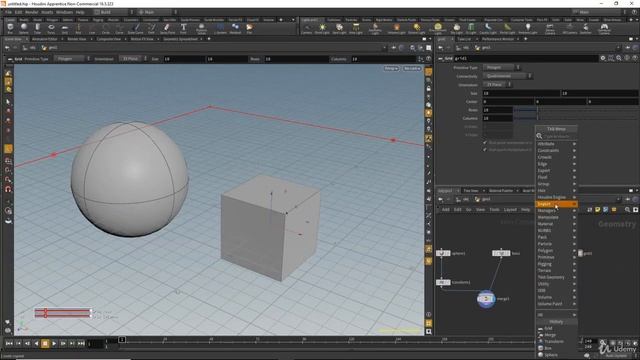The image size is (640, 360).
Task: Select the Spray Paint shelf tool
Action: tap(167, 29)
